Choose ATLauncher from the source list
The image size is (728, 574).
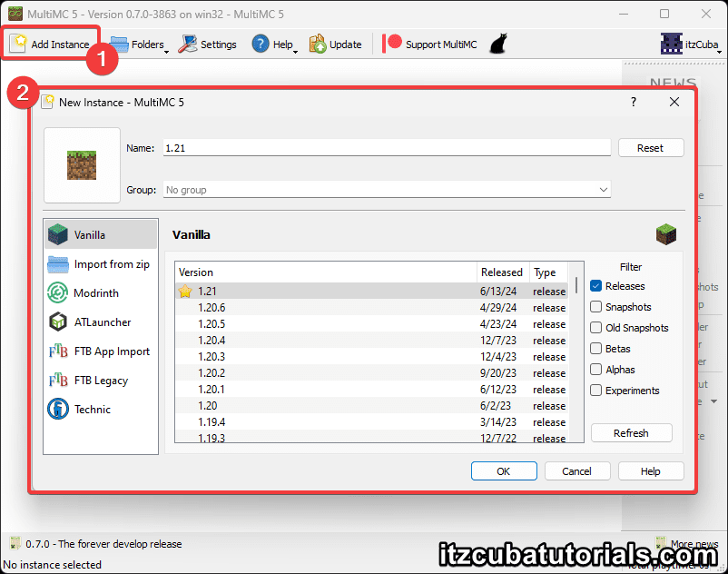click(58, 322)
